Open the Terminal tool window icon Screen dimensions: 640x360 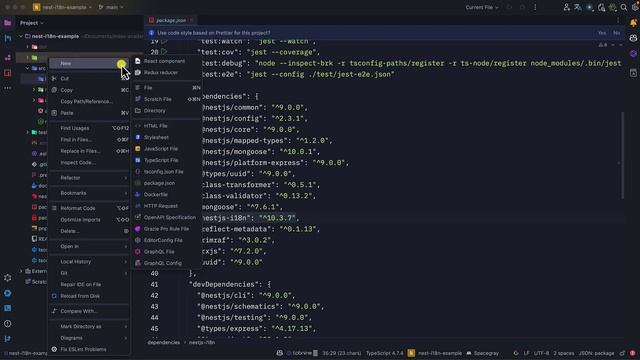tap(8, 308)
